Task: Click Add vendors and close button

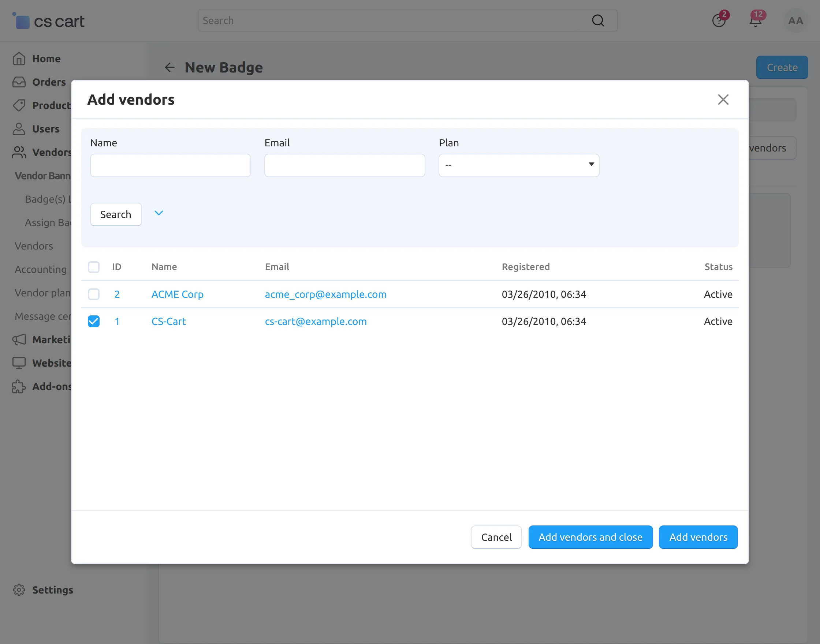Action: pos(590,537)
